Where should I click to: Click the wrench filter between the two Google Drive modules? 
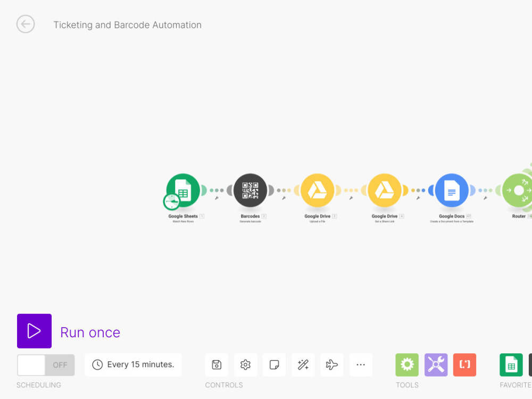click(351, 198)
